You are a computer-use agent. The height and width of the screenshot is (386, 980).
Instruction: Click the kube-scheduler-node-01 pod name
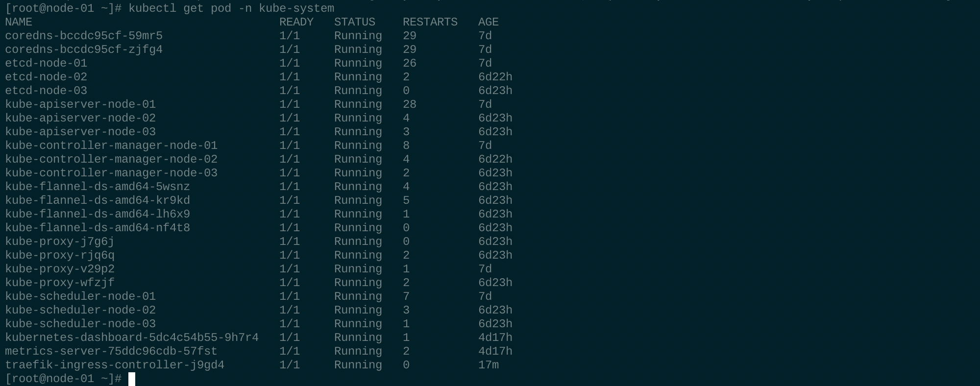click(x=80, y=296)
